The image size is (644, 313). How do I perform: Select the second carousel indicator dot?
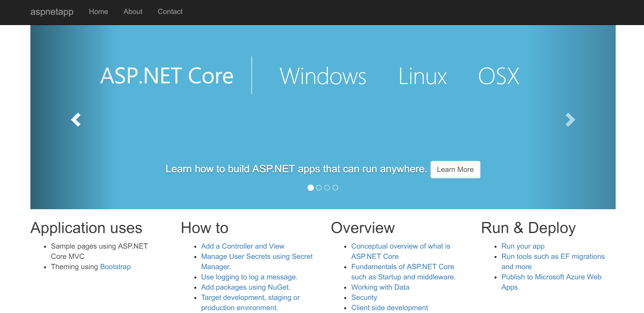point(319,187)
